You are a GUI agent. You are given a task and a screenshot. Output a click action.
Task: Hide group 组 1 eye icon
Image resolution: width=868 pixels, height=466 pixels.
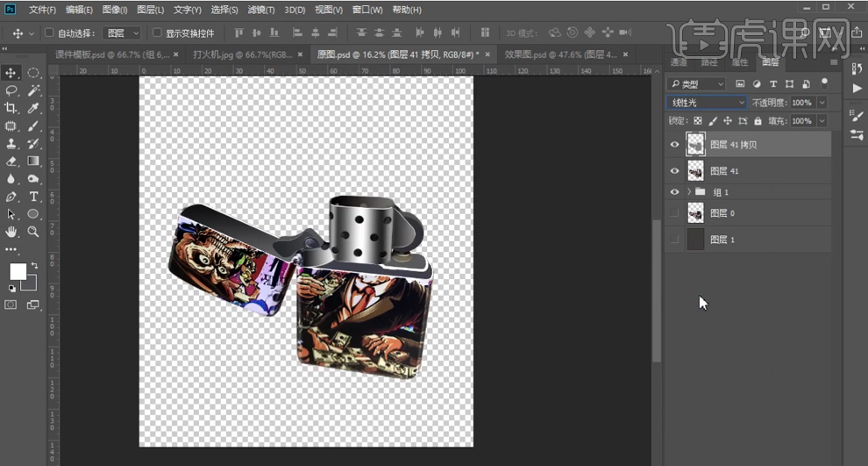pyautogui.click(x=674, y=191)
